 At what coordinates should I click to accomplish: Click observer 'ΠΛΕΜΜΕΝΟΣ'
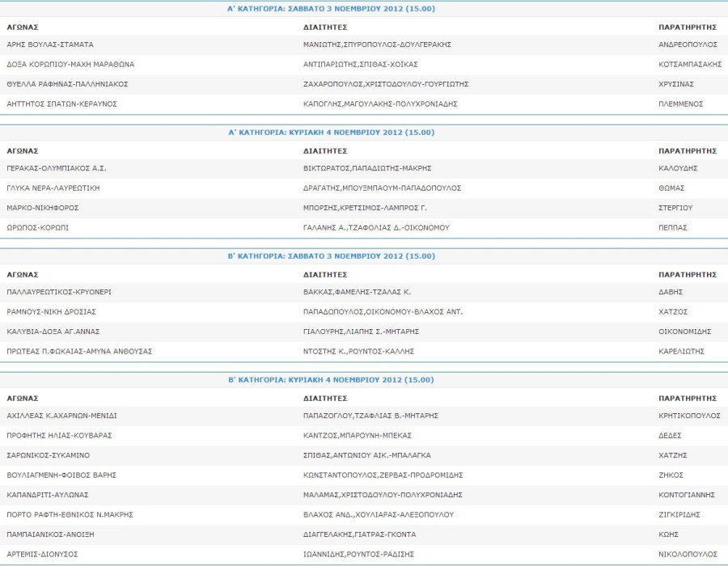680,104
